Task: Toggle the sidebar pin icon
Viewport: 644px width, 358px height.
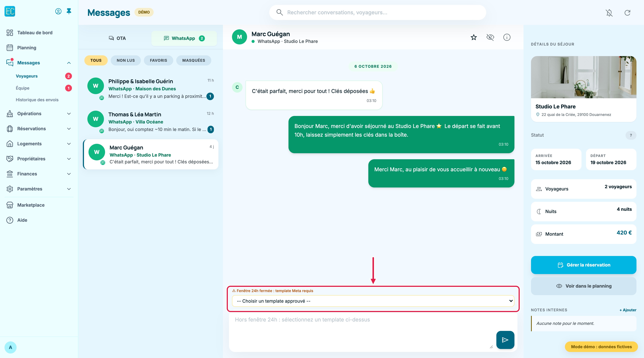Action: pos(69,11)
